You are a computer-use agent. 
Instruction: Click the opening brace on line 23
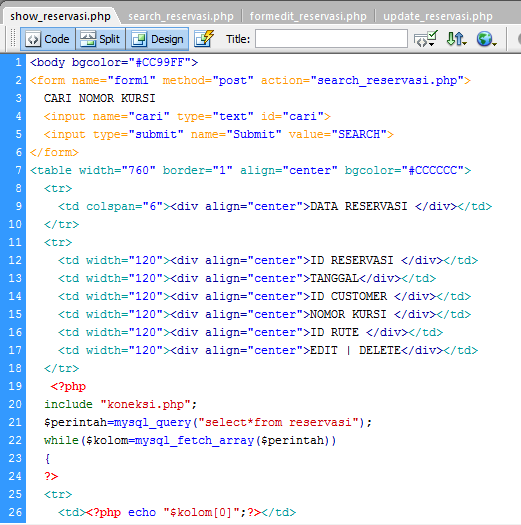point(48,458)
